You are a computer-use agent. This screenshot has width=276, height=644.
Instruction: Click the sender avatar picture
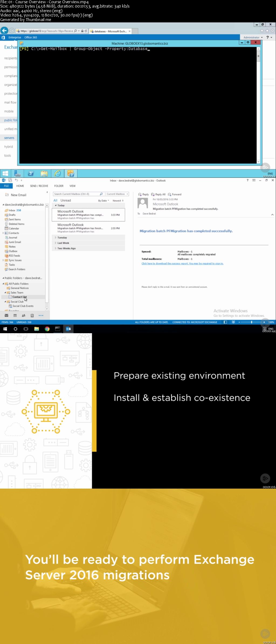(143, 203)
